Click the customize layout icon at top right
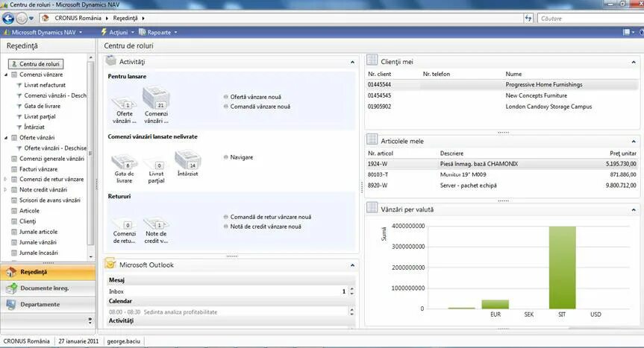Viewport: 644px width, 348px height. coord(626,32)
